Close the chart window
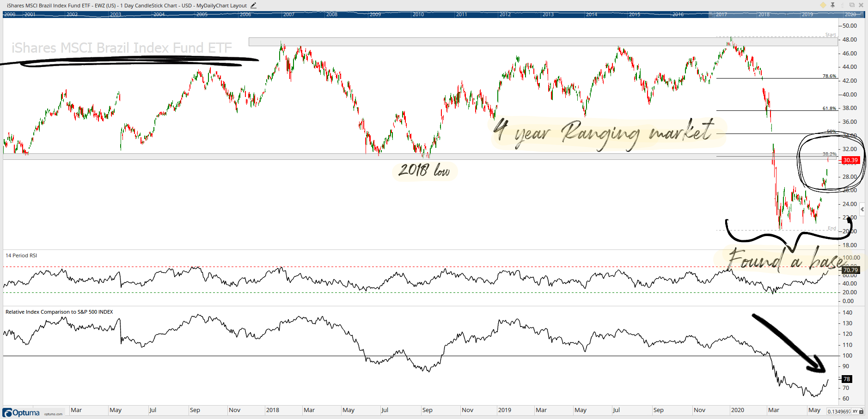868x419 pixels. coord(861,5)
